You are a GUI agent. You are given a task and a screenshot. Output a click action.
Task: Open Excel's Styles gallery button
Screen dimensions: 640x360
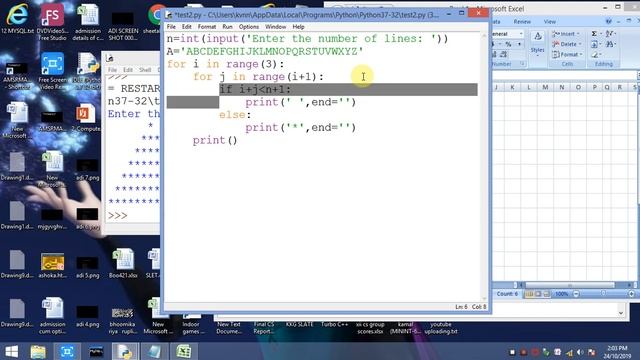(537, 43)
